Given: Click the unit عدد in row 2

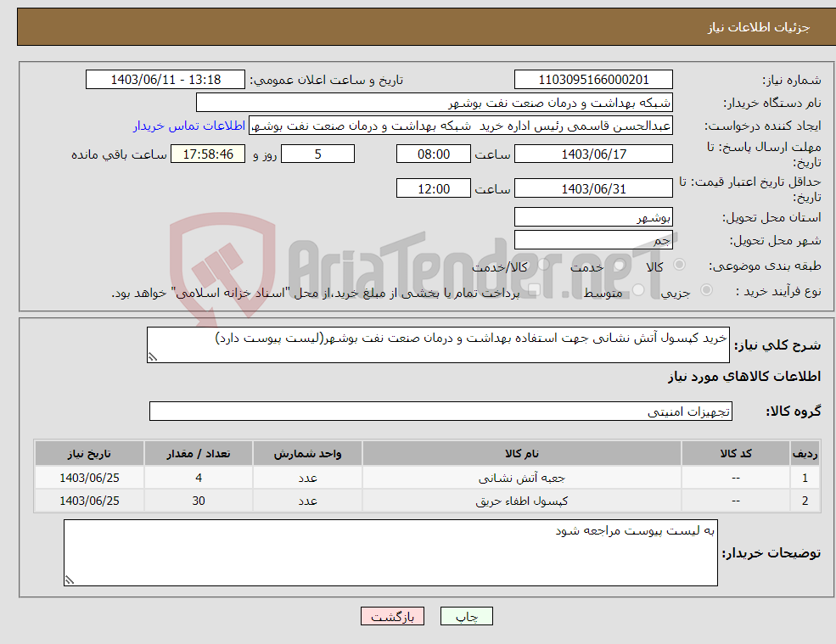Looking at the screenshot, I should 307,501.
